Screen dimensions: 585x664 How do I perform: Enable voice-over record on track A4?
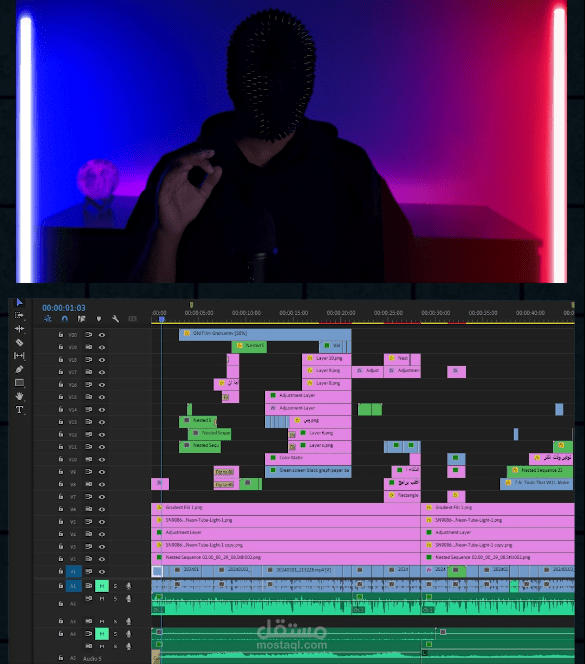pos(129,634)
